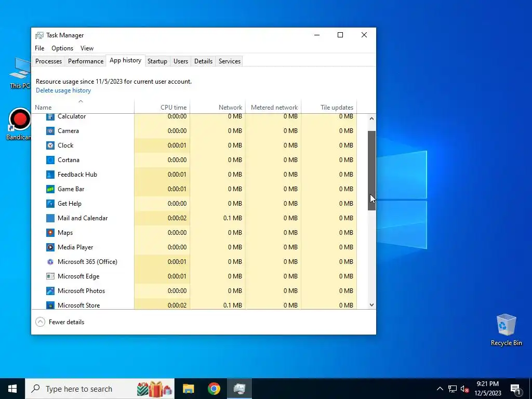Open the View menu

coord(87,48)
